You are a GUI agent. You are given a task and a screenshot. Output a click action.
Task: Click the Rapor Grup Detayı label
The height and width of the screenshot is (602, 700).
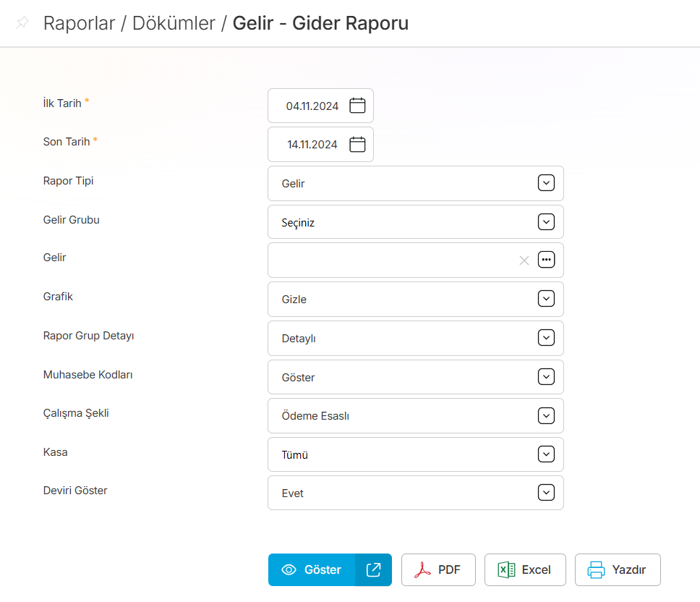[88, 336]
